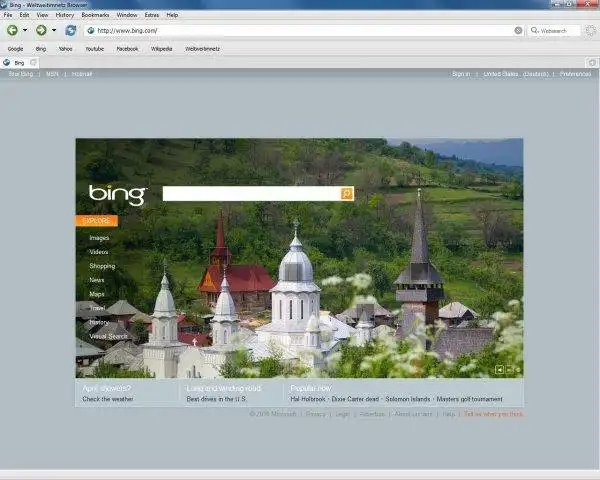Open the Preferences link
The width and height of the screenshot is (600, 480).
pyautogui.click(x=575, y=74)
